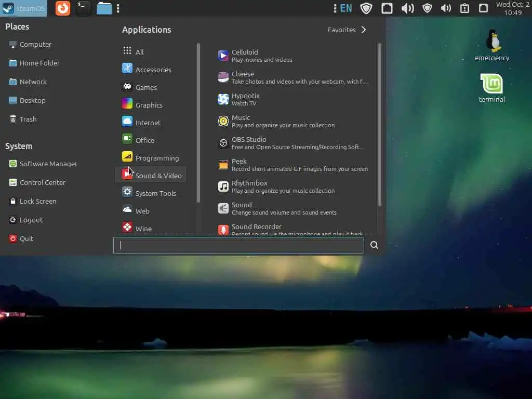Select the Web category

coord(150,211)
